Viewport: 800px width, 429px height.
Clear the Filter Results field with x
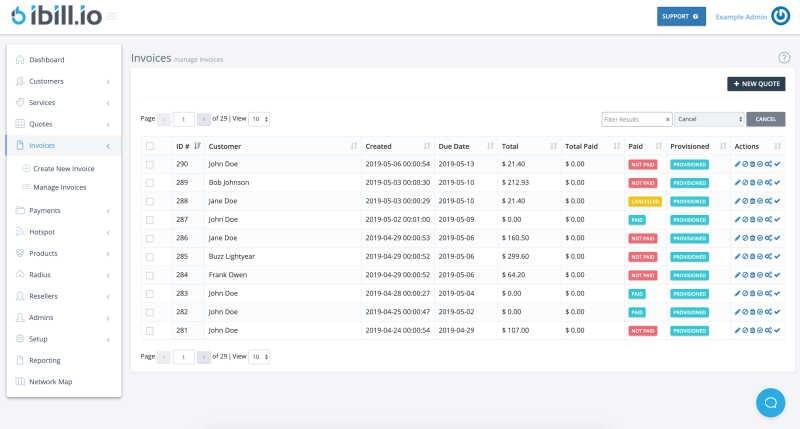[x=667, y=119]
